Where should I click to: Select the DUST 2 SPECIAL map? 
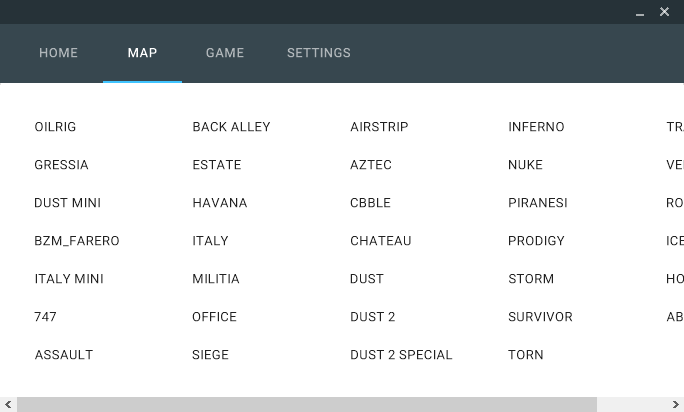(401, 355)
